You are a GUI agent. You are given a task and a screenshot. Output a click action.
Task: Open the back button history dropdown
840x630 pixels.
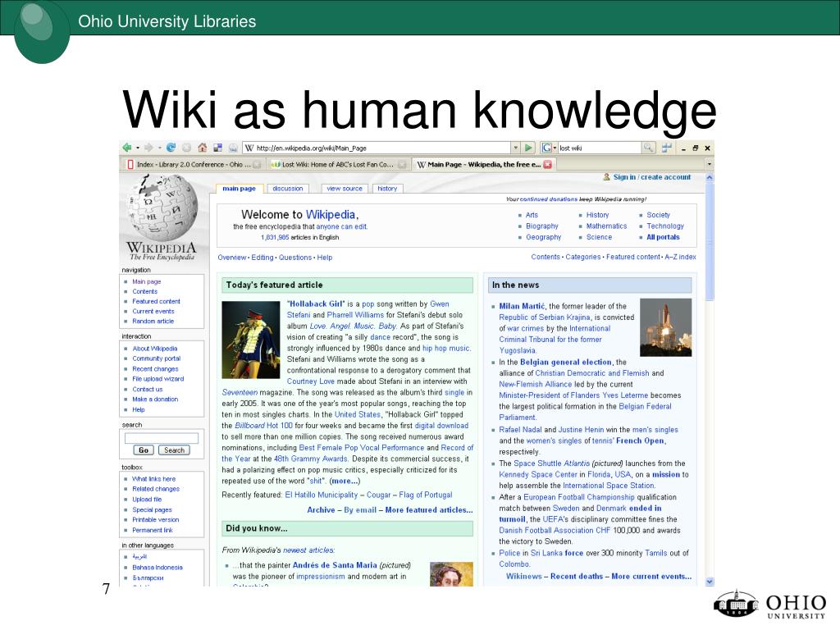(138, 148)
